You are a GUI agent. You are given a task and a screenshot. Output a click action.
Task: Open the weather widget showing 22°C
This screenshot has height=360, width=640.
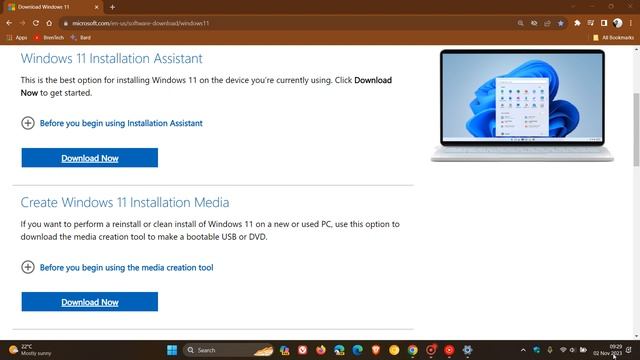tap(31, 350)
